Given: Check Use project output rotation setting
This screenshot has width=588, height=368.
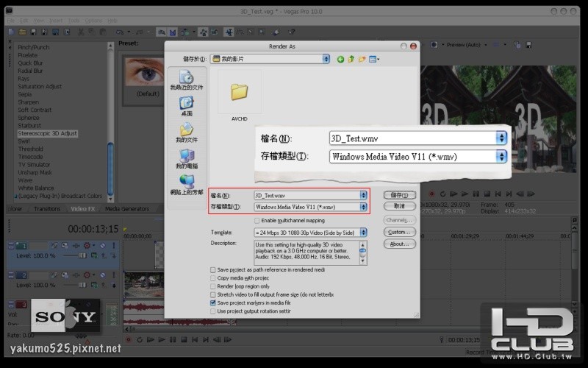Looking at the screenshot, I should point(213,311).
